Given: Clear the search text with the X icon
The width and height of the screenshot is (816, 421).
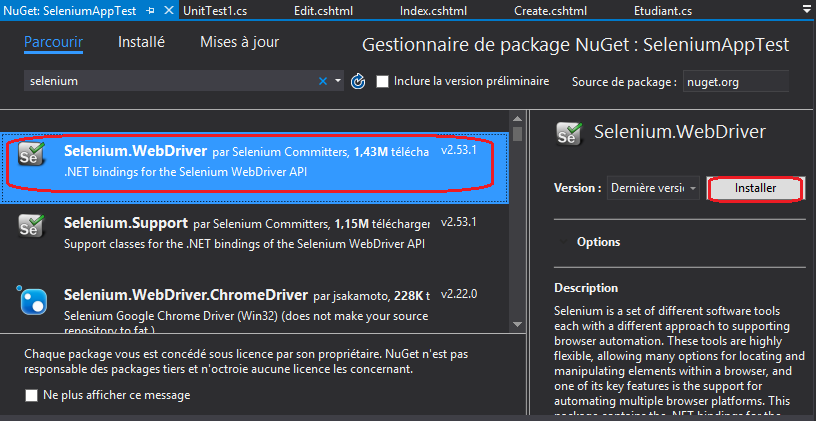Looking at the screenshot, I should tap(323, 81).
